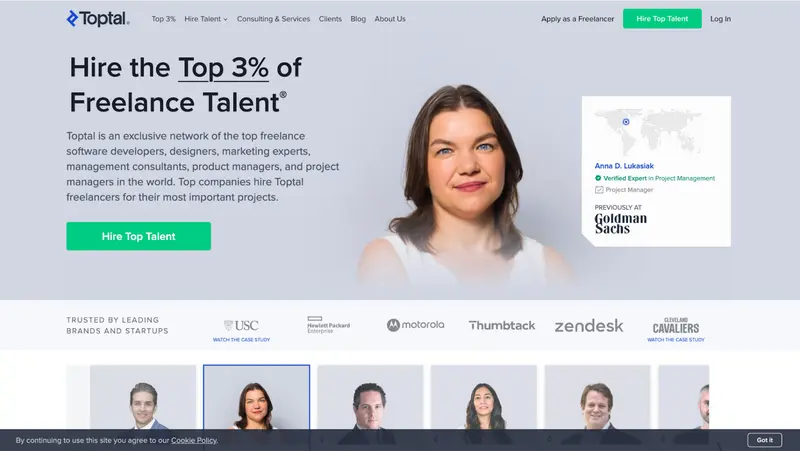Open Consulting & Services menu item
The width and height of the screenshot is (800, 451).
click(x=273, y=19)
